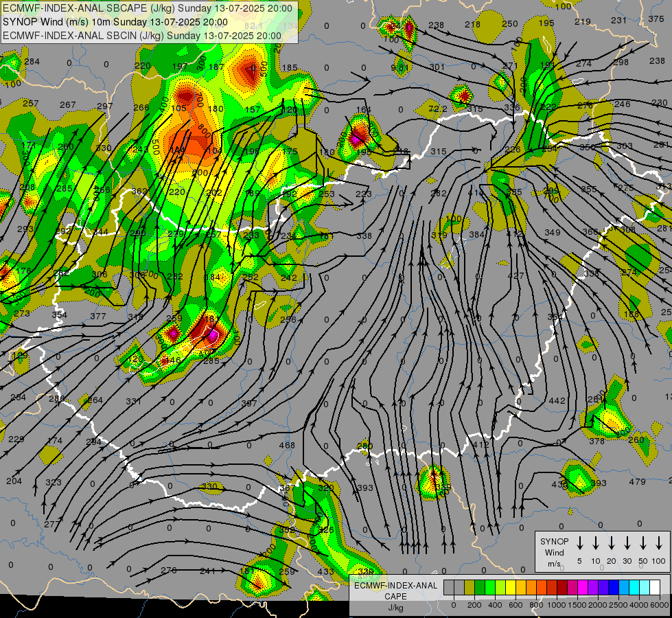Click the map value 375
Image resolution: width=672 pixels, height=618 pixels.
tap(656, 19)
